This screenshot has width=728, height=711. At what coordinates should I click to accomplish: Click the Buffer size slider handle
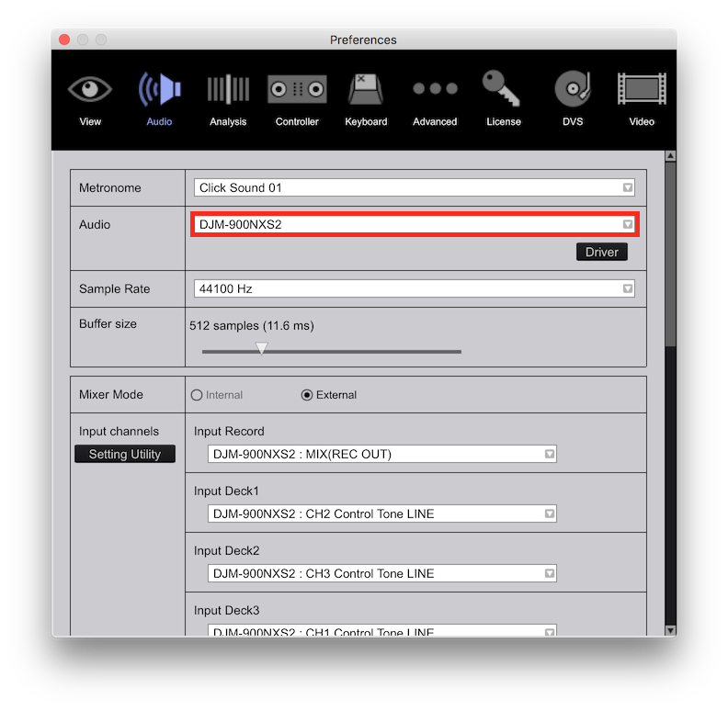(262, 348)
